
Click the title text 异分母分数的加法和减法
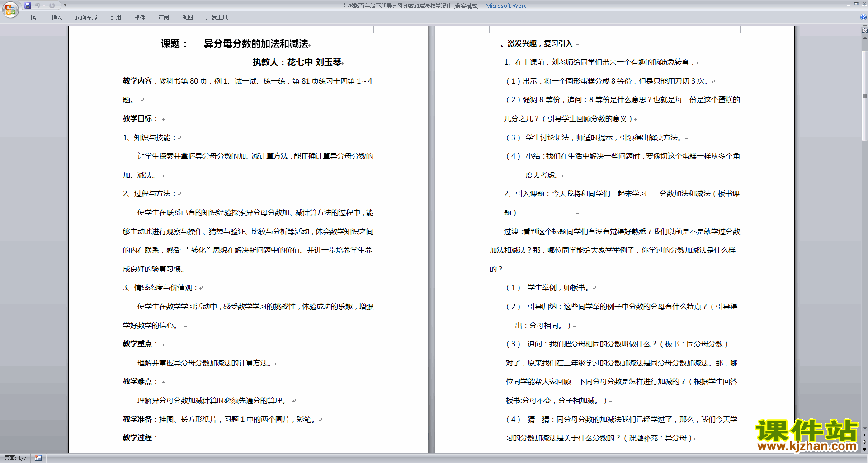[256, 44]
